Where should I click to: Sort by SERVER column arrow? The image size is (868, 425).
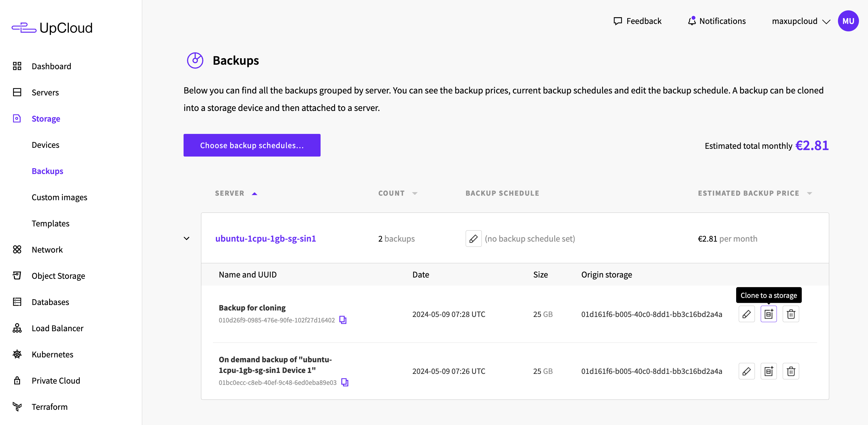pyautogui.click(x=255, y=194)
